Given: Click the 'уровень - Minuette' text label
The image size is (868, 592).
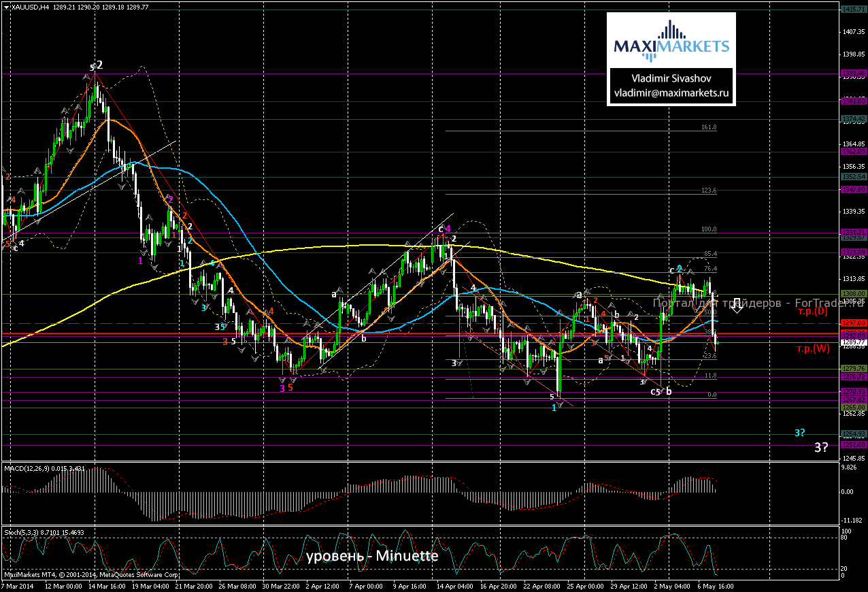Looking at the screenshot, I should tap(372, 556).
